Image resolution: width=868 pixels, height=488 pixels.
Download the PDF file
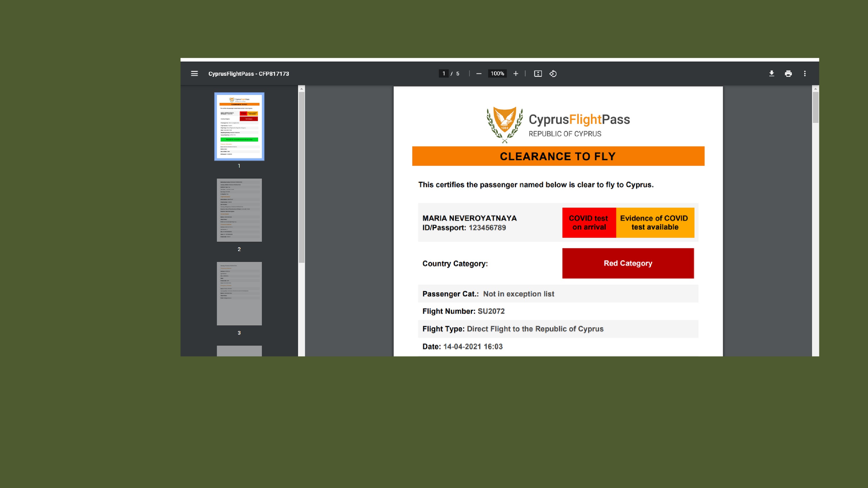tap(771, 74)
